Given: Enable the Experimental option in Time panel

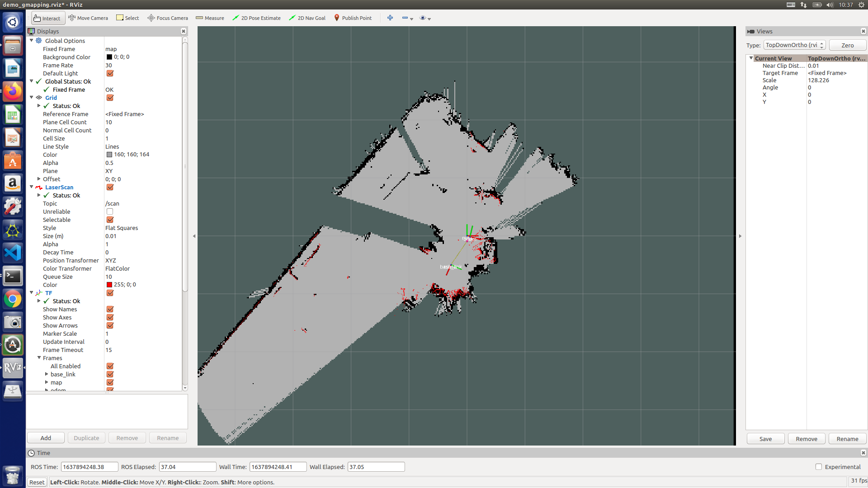Looking at the screenshot, I should click(x=819, y=467).
